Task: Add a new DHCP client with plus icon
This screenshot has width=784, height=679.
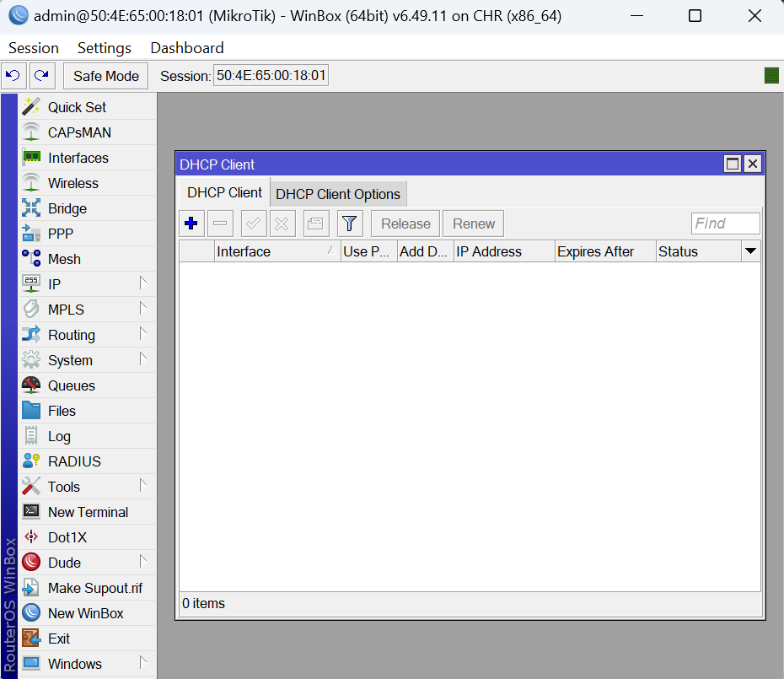Action: pyautogui.click(x=191, y=224)
